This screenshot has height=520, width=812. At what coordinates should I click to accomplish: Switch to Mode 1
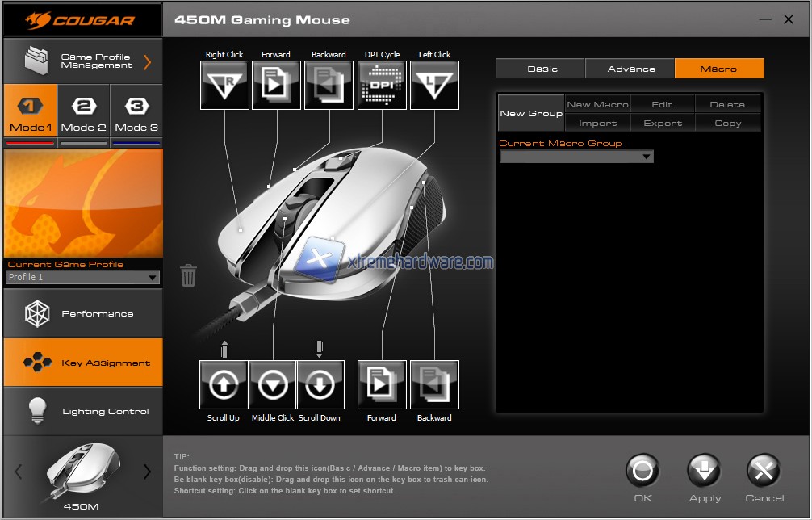(30, 115)
